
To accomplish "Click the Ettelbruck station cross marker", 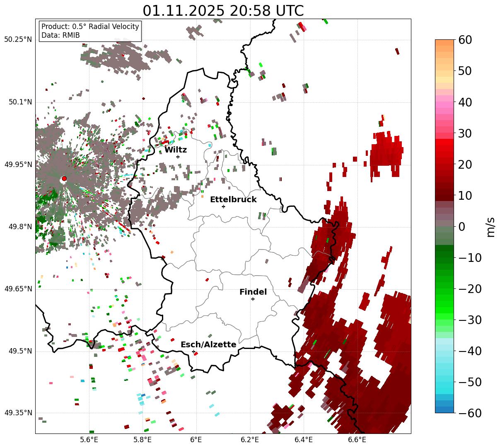I will coord(223,206).
